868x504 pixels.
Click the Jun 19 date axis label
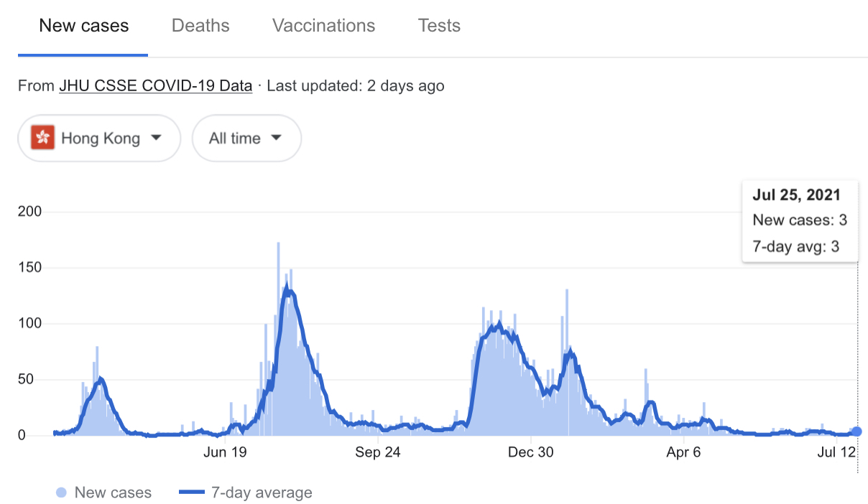point(225,452)
